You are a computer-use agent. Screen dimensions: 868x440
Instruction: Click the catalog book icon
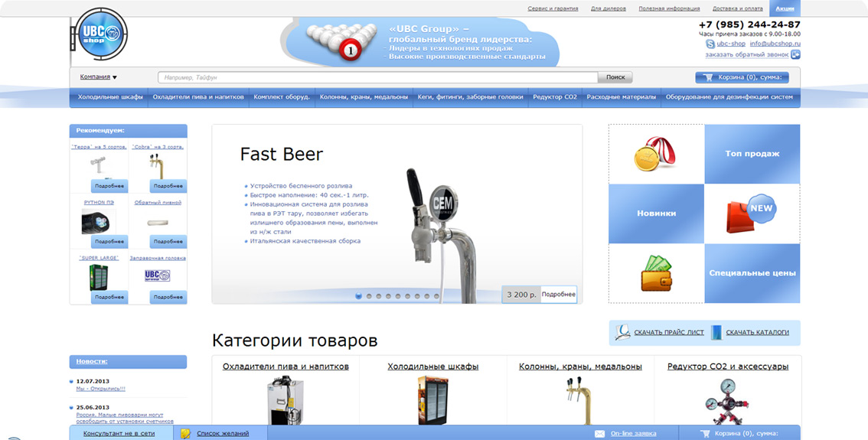pyautogui.click(x=716, y=332)
